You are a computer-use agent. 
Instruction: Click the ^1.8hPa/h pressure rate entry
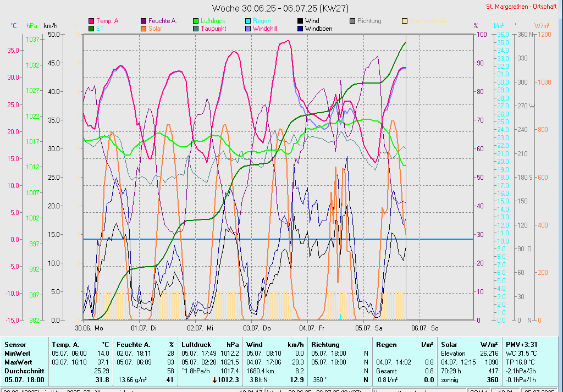(196, 371)
